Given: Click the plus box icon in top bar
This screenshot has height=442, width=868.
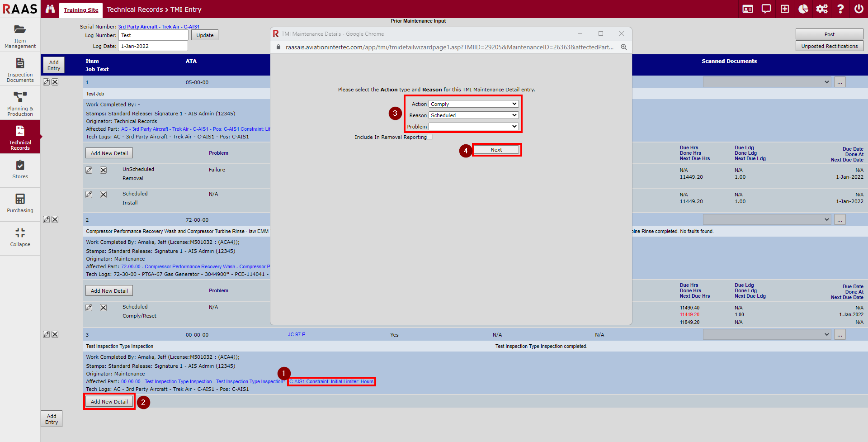Looking at the screenshot, I should [x=785, y=9].
